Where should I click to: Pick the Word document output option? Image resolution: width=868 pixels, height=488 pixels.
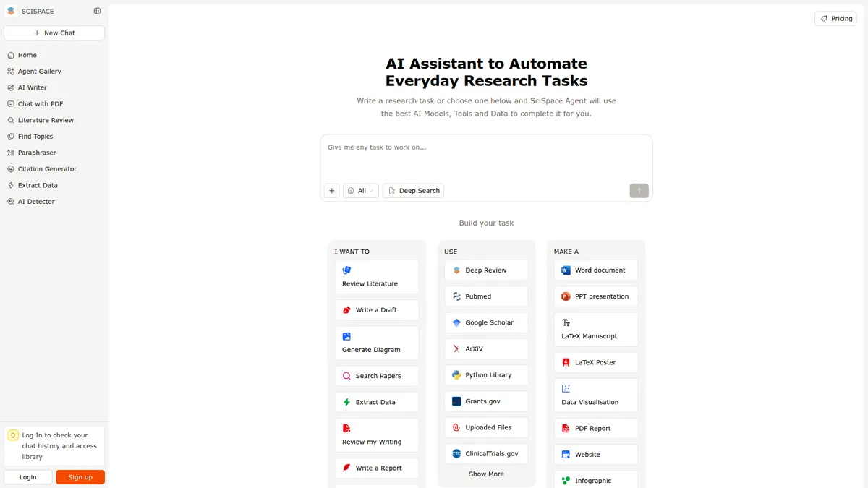tap(595, 270)
